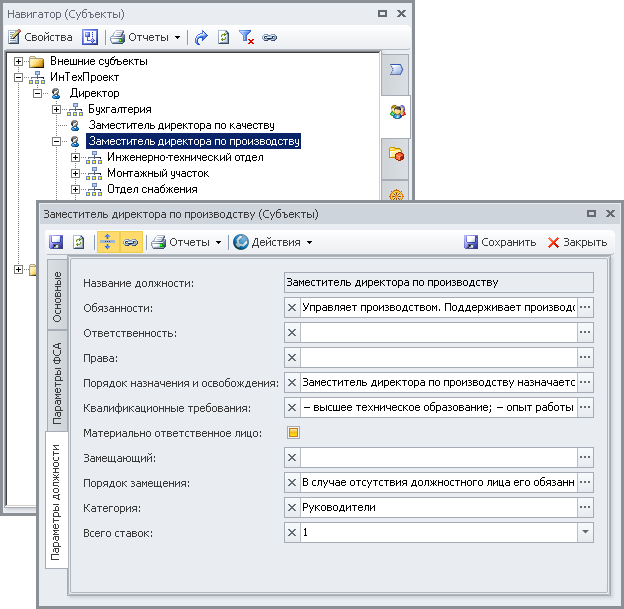Click the printer icon for Отчеты in the form
Viewport: 624px width, 609px height.
(158, 242)
